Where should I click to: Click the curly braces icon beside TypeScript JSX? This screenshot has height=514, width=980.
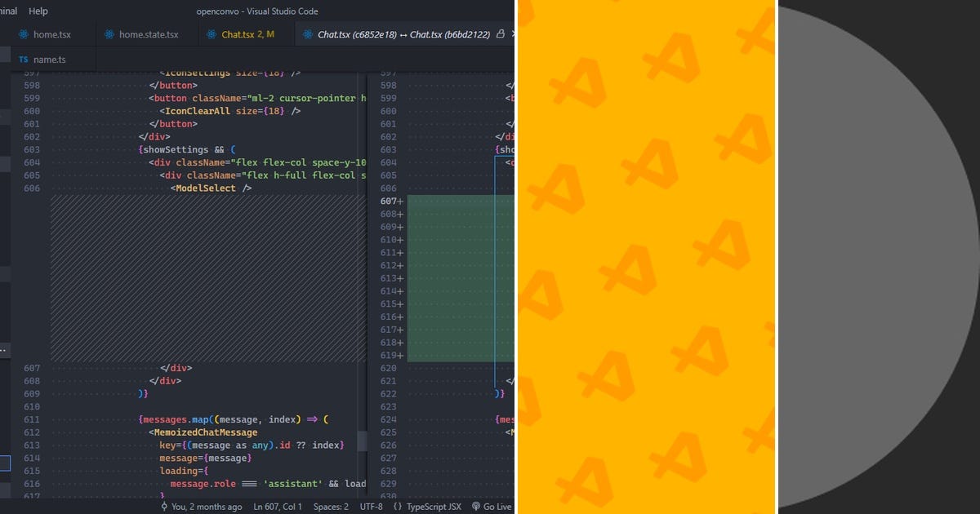pos(399,507)
